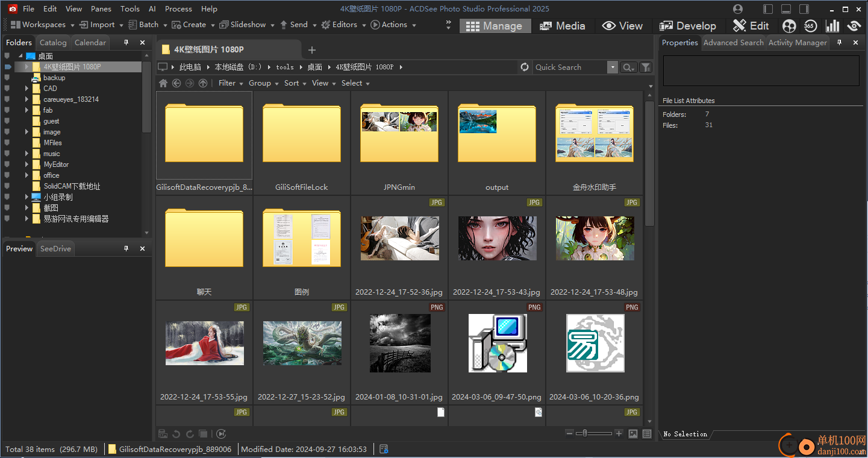The height and width of the screenshot is (458, 868).
Task: Open the Sort dropdown
Action: (x=295, y=83)
